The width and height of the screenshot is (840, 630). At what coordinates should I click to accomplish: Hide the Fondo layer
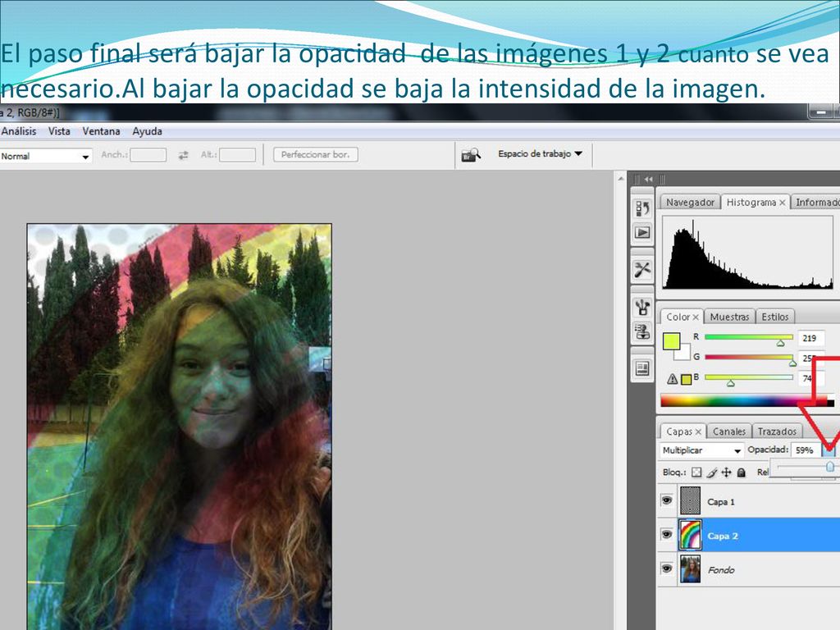click(x=666, y=568)
